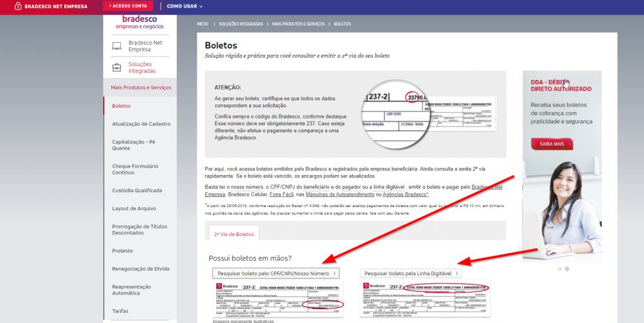
Task: Click the Acesso Conta button
Action: click(128, 6)
